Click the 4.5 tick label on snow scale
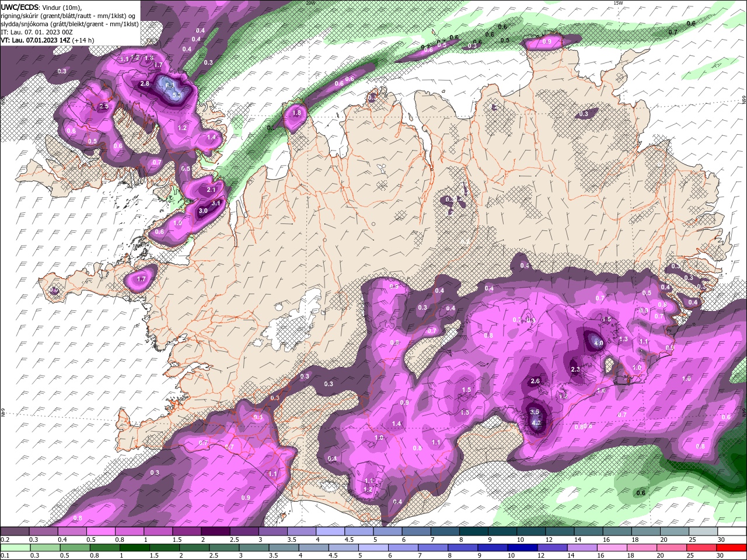The height and width of the screenshot is (560, 747). click(x=348, y=540)
